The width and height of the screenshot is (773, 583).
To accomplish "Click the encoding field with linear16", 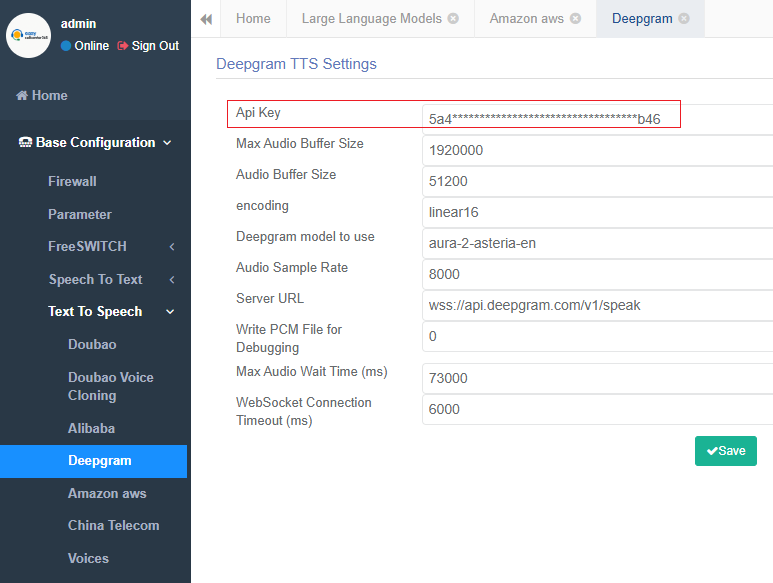I will point(597,212).
